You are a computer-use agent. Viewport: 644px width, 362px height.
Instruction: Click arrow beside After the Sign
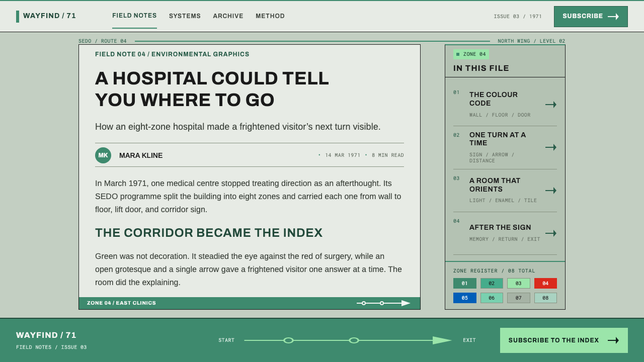(x=551, y=233)
